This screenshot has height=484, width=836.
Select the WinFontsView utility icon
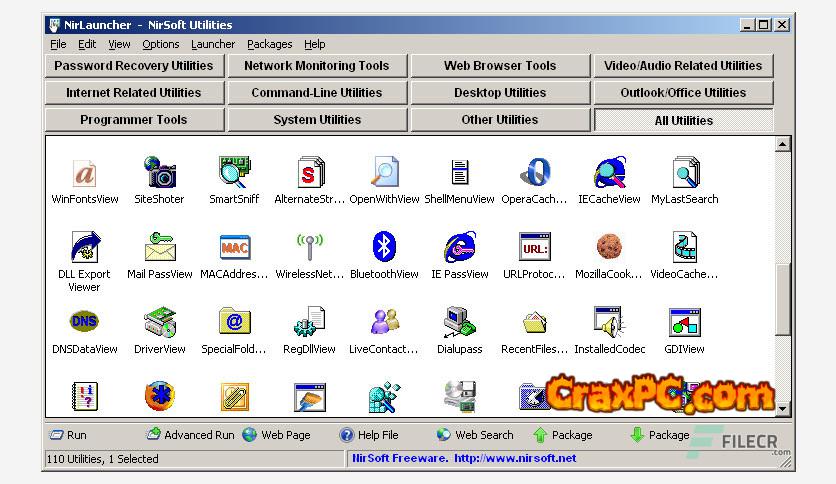click(x=84, y=173)
